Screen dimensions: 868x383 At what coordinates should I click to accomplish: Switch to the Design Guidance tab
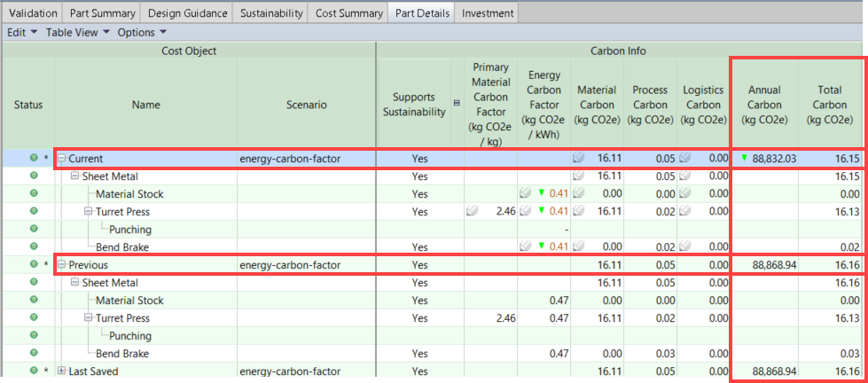pos(187,12)
